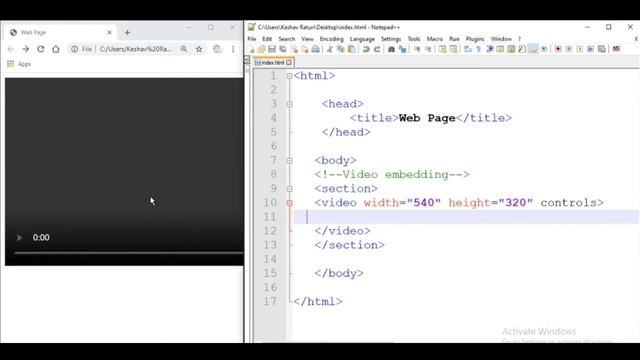Close the index.html tab via its red icon
Viewport: 640px width, 360px height.
coord(289,62)
